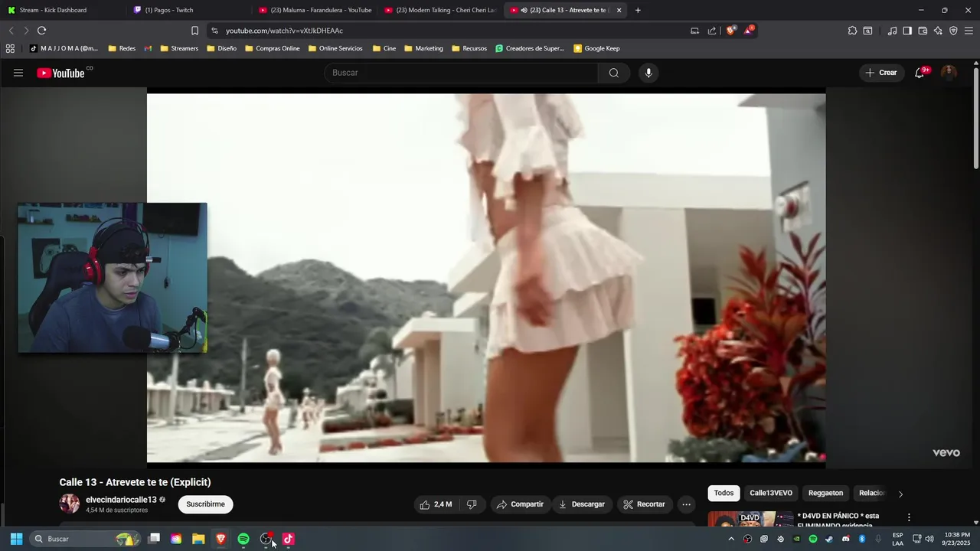Open OBS Studio from the taskbar

tap(266, 539)
